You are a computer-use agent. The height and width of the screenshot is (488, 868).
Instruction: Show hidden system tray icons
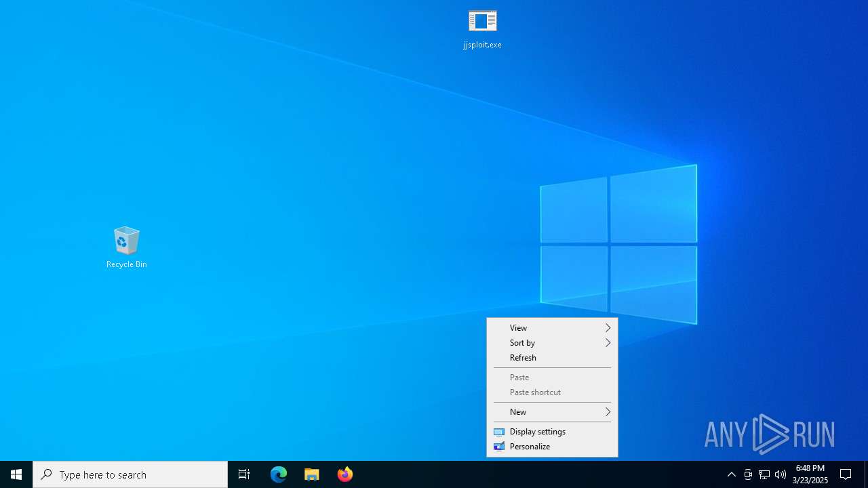point(732,474)
